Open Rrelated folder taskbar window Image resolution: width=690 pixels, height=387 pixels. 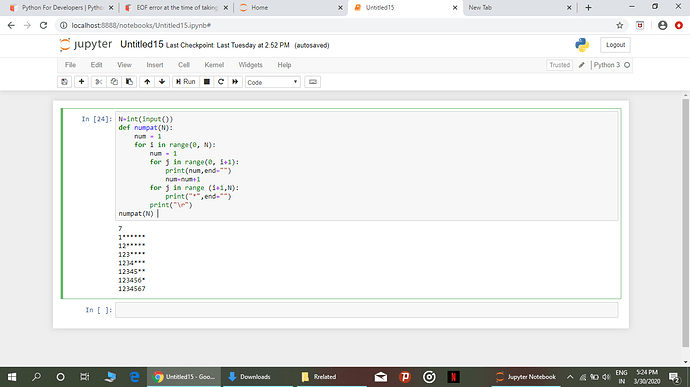coord(332,377)
